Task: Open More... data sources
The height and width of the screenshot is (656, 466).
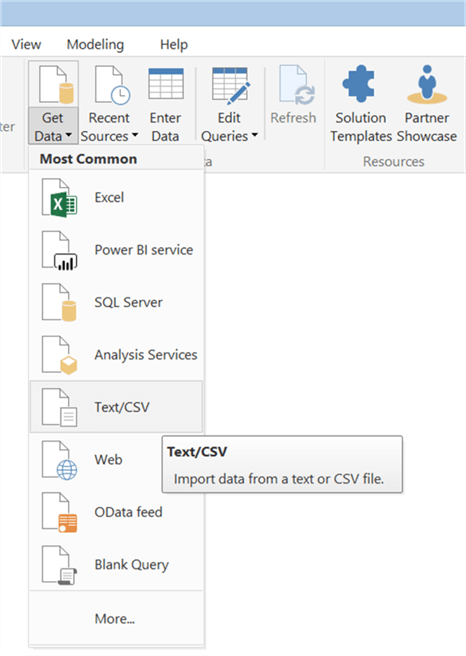Action: pyautogui.click(x=116, y=618)
